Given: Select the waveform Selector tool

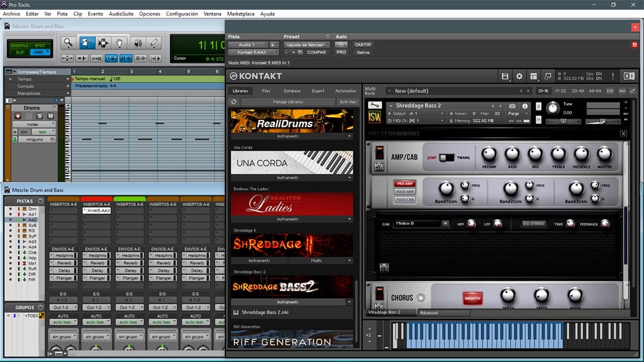Looking at the screenshot, I should pyautogui.click(x=103, y=43).
